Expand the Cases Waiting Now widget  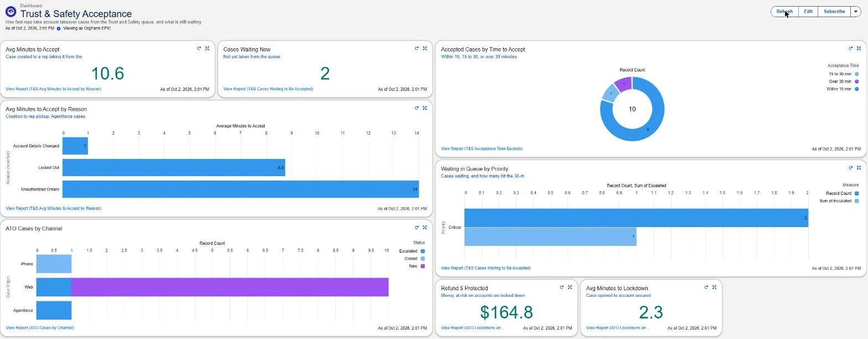click(x=425, y=48)
